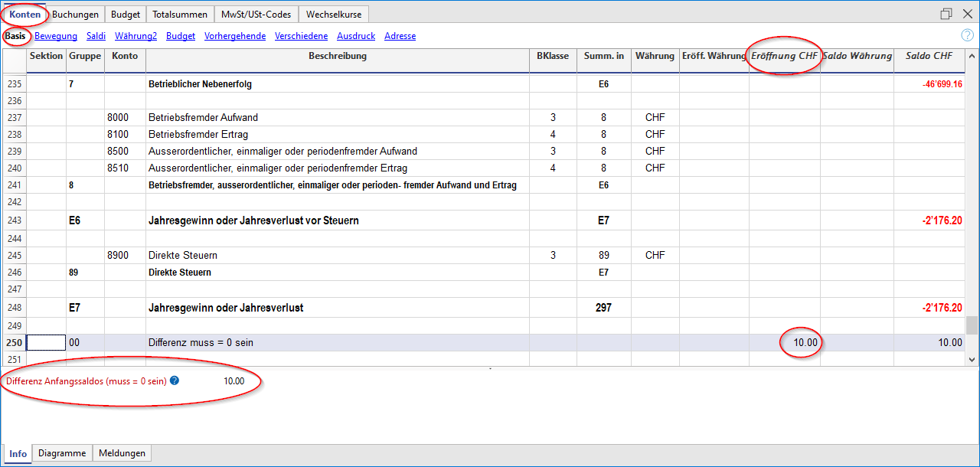Select the Vorhergehende view link

[x=235, y=36]
